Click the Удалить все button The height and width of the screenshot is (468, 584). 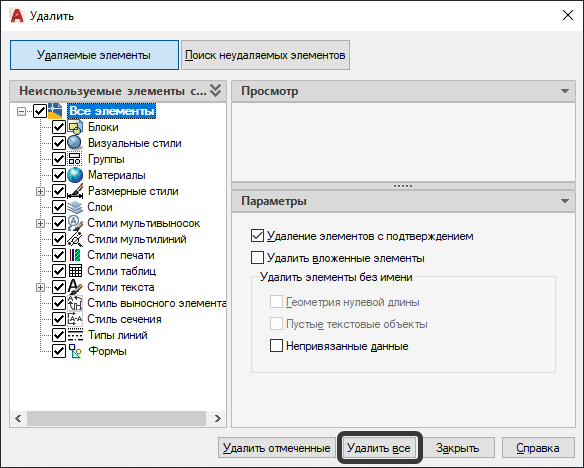[x=379, y=448]
